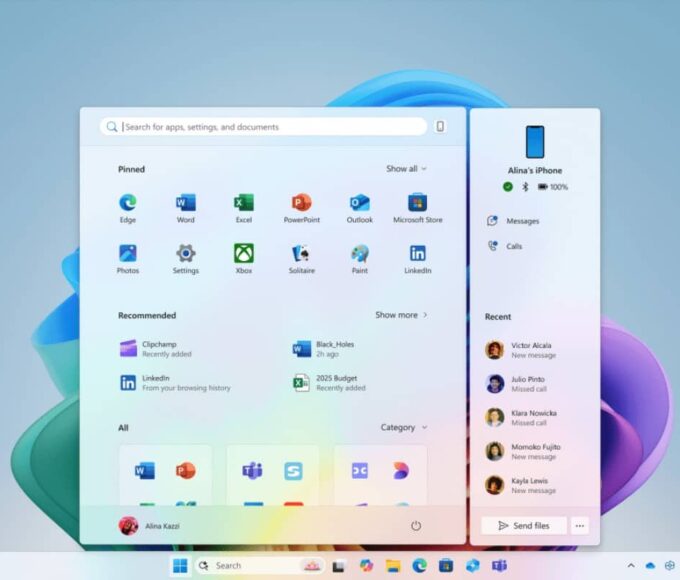The image size is (680, 580).
Task: Click the Send files button
Action: (524, 526)
